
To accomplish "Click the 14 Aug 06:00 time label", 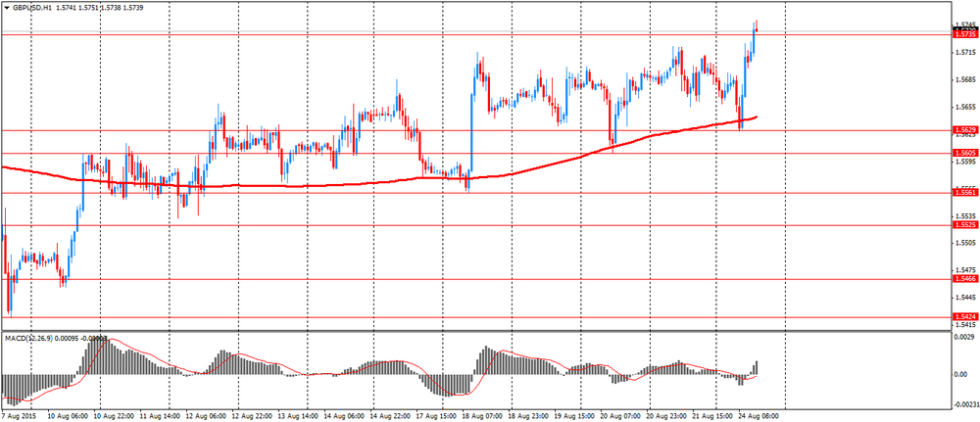I will click(342, 415).
